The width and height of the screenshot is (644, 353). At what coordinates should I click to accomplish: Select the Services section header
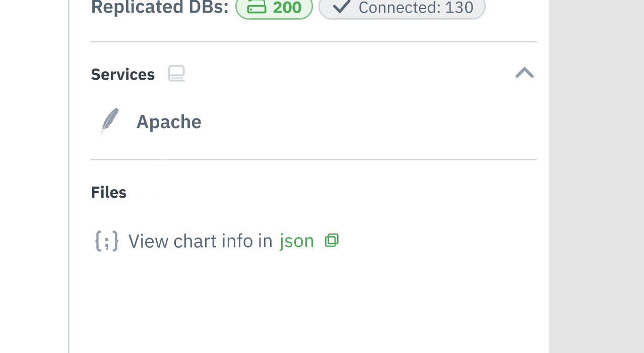coord(122,74)
